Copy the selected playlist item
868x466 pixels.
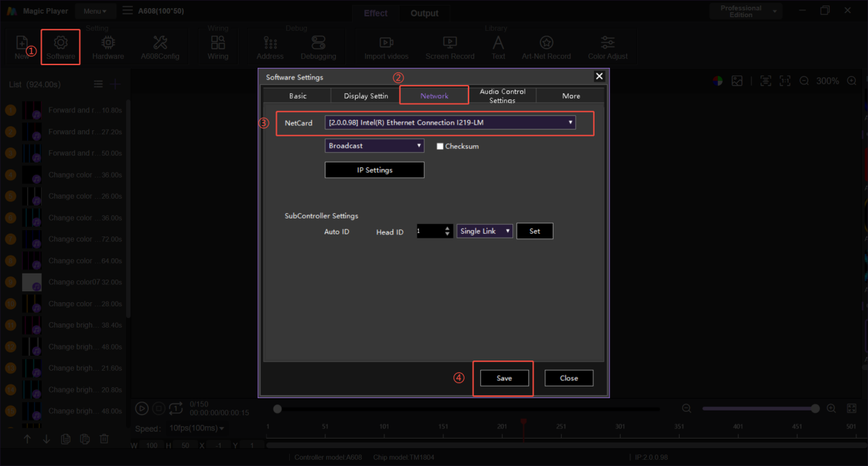click(x=66, y=439)
